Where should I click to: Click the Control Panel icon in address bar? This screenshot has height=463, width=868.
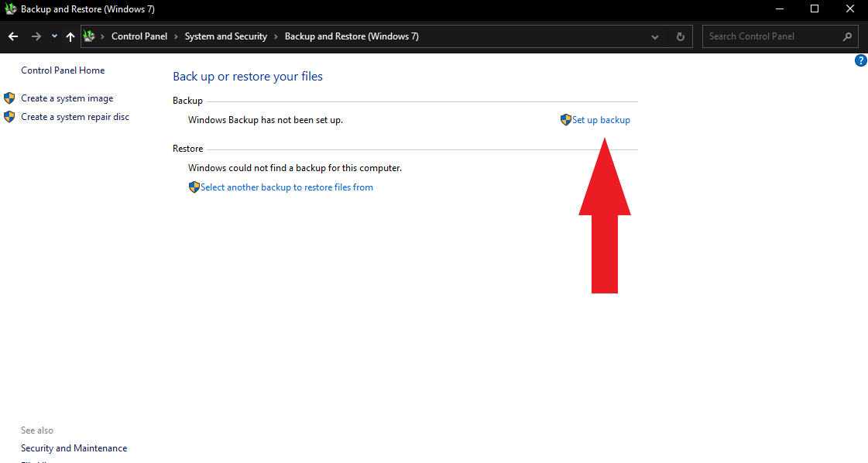pos(89,36)
